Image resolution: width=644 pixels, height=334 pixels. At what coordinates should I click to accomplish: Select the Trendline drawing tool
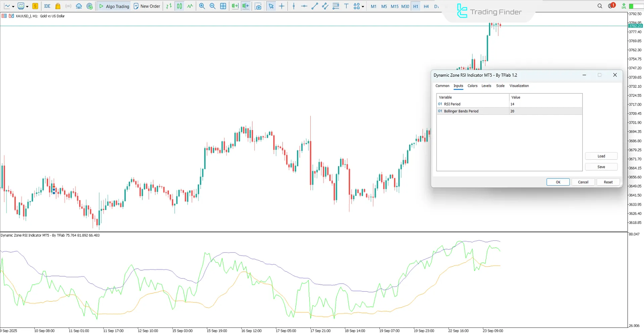314,6
